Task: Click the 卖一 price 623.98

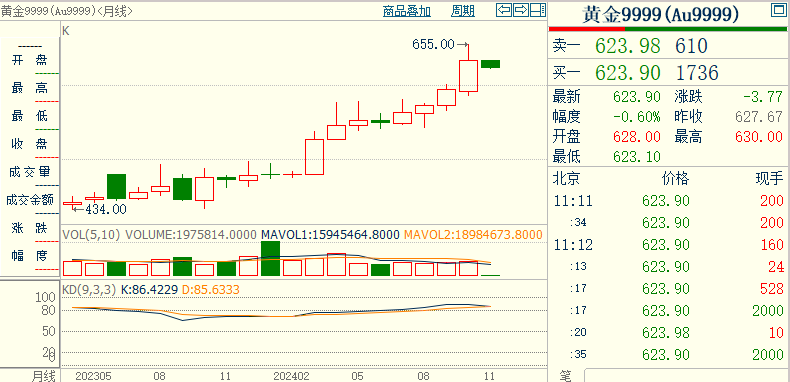Action: pyautogui.click(x=627, y=46)
